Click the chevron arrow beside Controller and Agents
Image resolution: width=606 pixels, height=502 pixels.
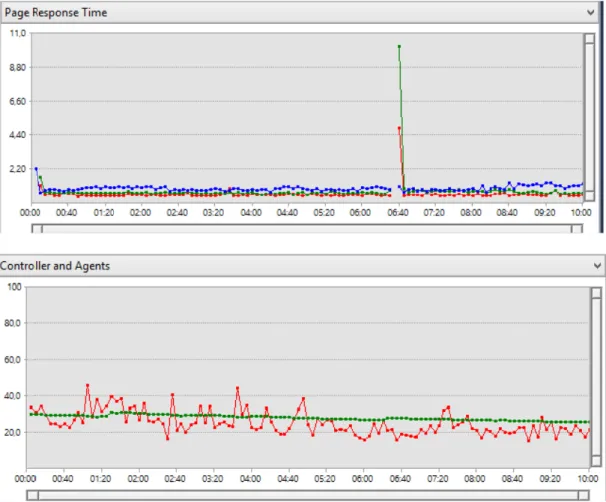coord(597,266)
